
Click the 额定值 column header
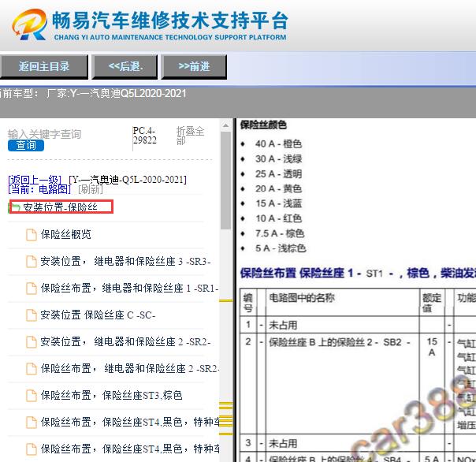click(x=431, y=303)
